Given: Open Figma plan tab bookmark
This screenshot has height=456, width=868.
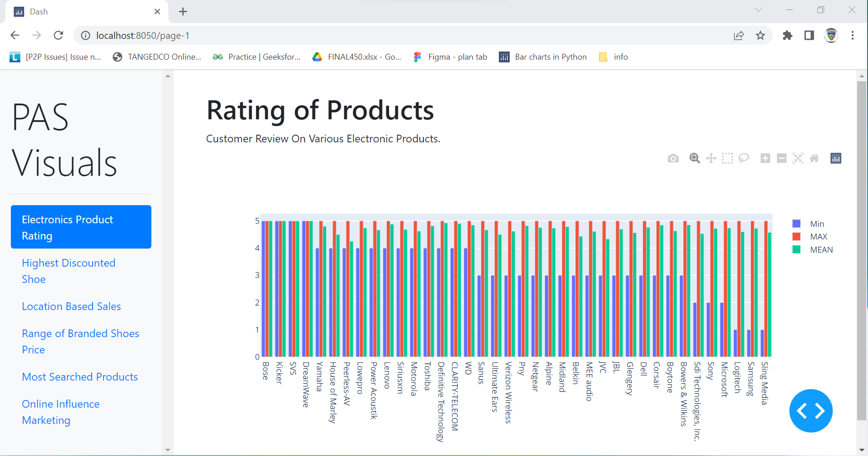Looking at the screenshot, I should [450, 57].
